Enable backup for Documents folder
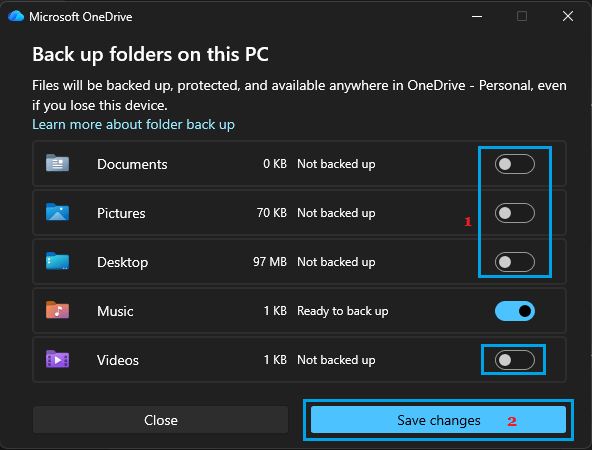The width and height of the screenshot is (592, 450). 515,164
